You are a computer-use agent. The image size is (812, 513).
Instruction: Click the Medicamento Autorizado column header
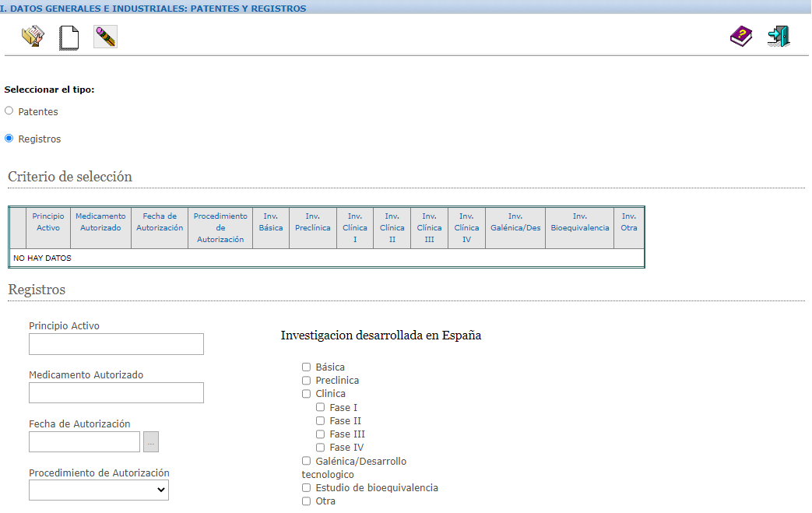point(100,222)
